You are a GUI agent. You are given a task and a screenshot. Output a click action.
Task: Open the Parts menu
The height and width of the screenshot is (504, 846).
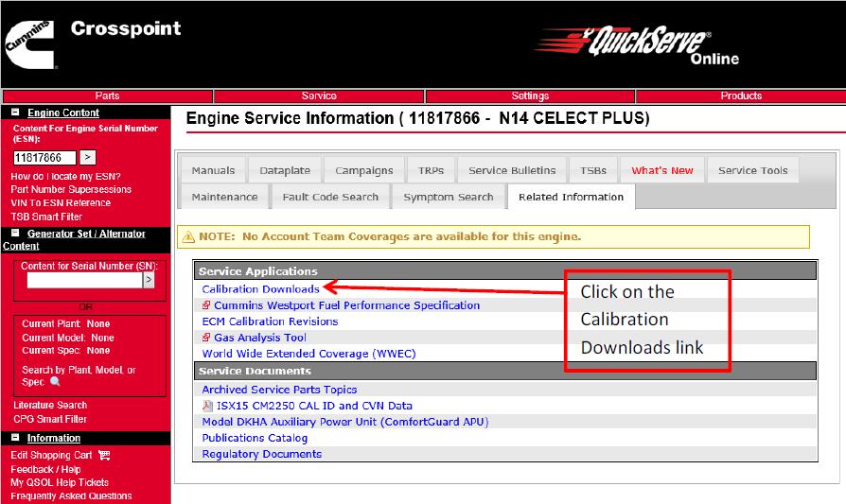click(x=107, y=96)
